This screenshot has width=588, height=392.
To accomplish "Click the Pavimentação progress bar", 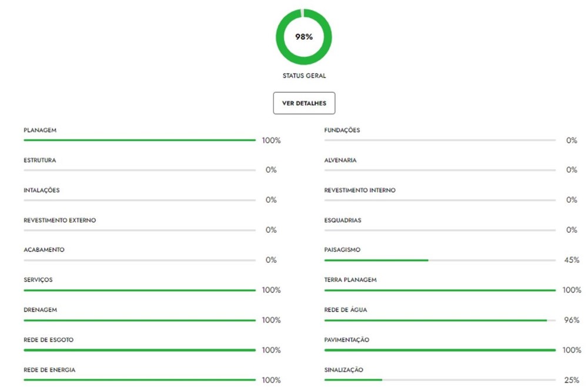I will (440, 350).
